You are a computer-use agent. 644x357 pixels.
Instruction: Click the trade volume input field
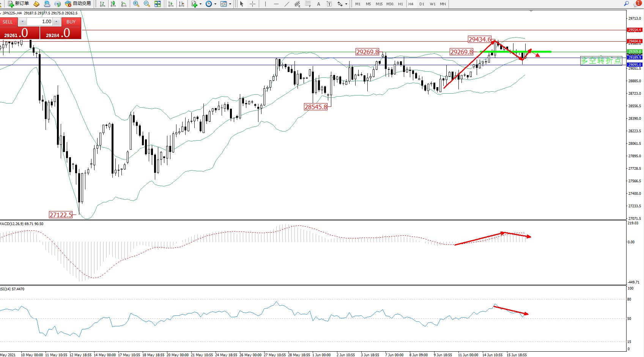39,22
